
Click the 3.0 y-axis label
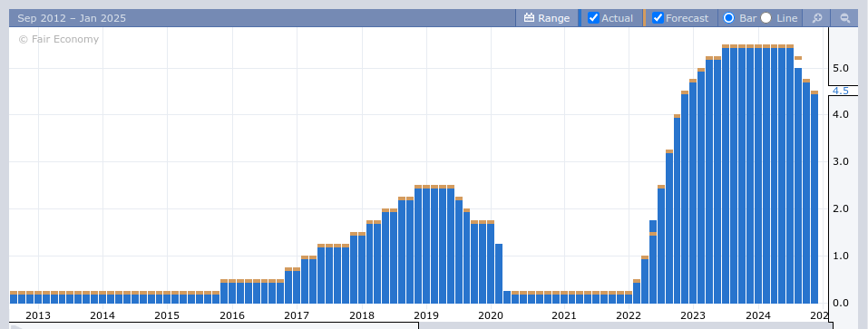click(840, 162)
